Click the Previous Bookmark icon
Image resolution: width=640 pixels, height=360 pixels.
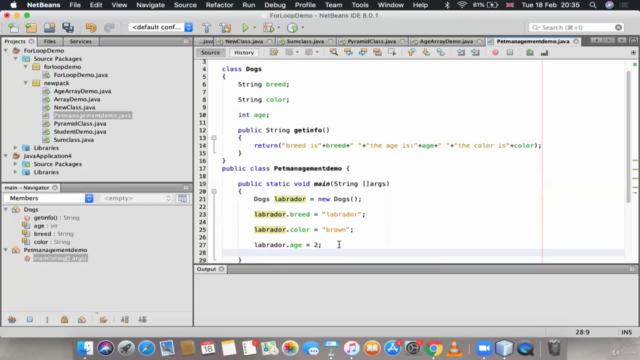411,52
